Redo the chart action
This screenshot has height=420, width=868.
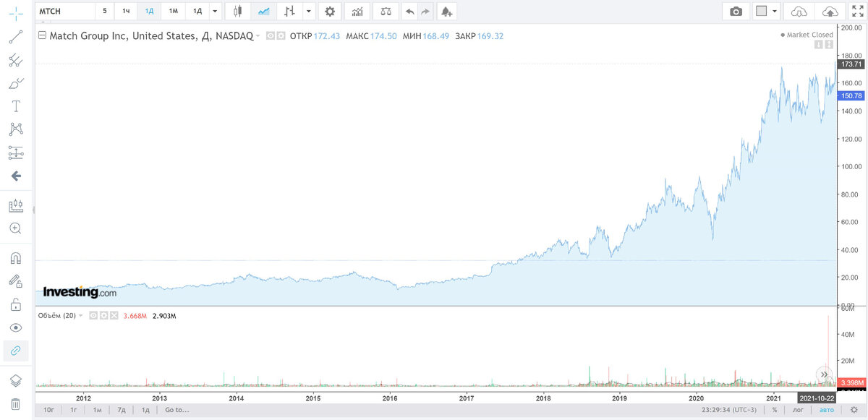[x=425, y=11]
